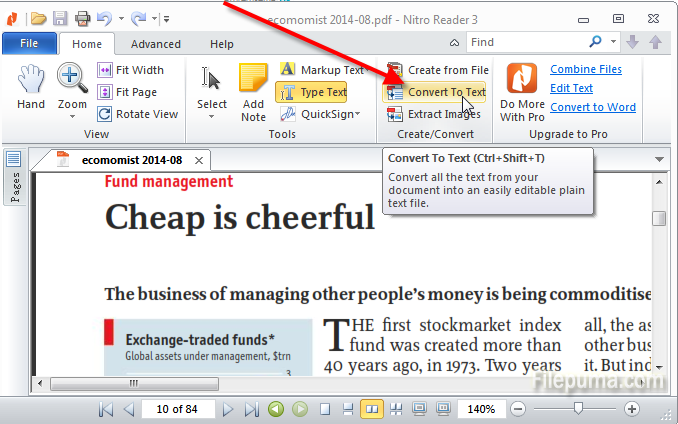The width and height of the screenshot is (678, 424).
Task: Select ecomomist 2014-08 document tab
Action: pos(132,160)
